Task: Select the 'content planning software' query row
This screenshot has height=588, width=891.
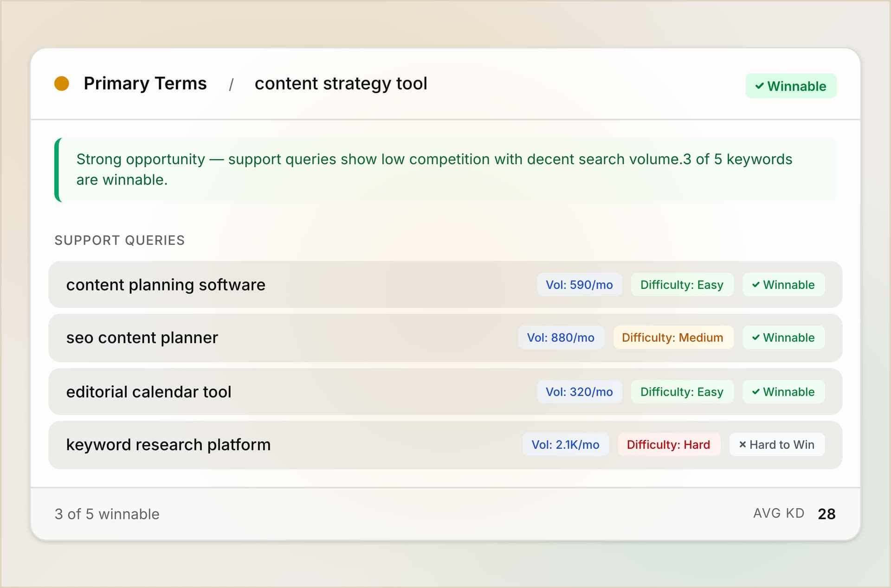Action: pos(166,285)
